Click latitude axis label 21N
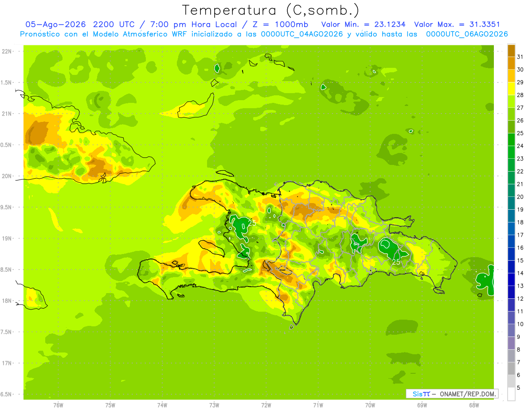Screen dimensions: 532x411 [6, 114]
